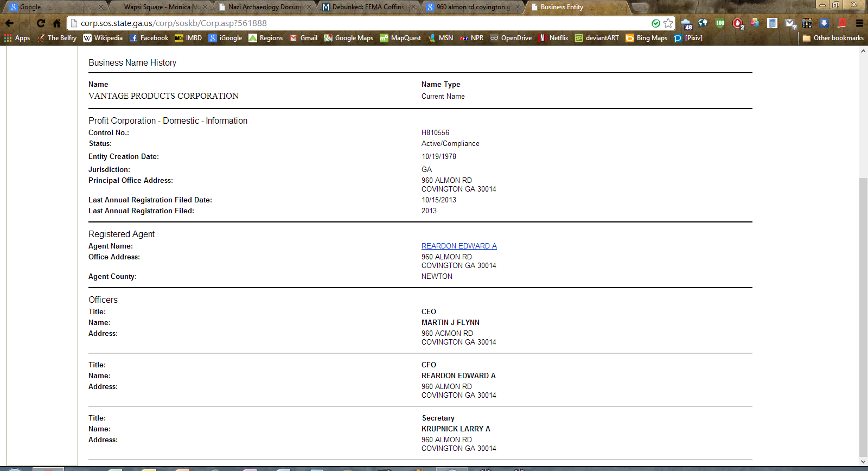
Task: Go to the browser home page
Action: [x=56, y=23]
